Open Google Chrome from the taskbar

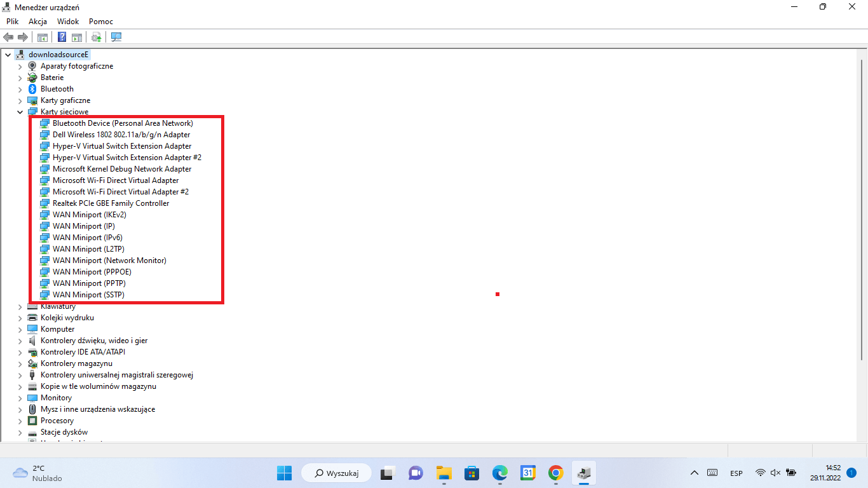(x=556, y=473)
